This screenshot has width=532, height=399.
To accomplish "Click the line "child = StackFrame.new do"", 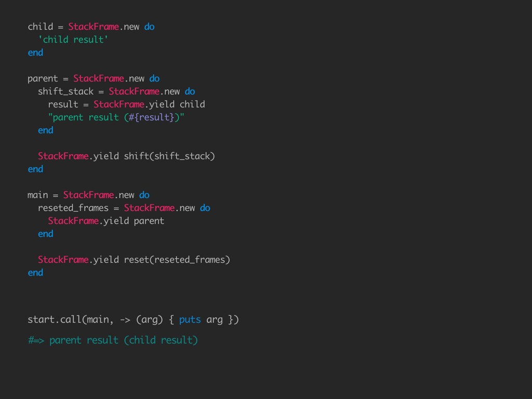I will click(x=91, y=27).
